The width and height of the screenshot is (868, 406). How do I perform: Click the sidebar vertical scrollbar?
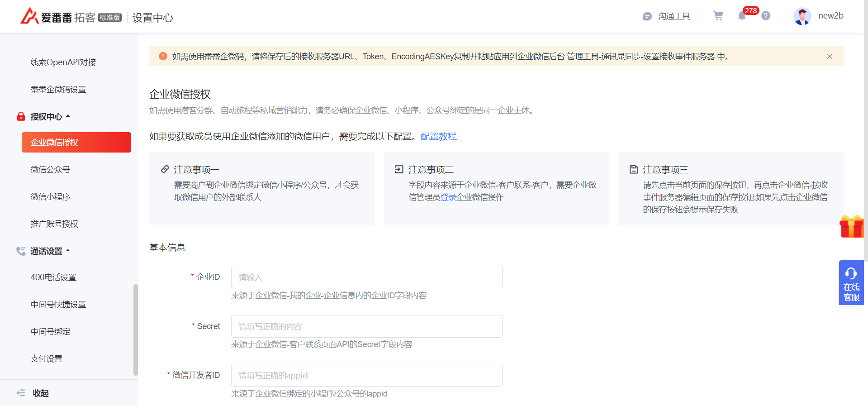tap(135, 330)
